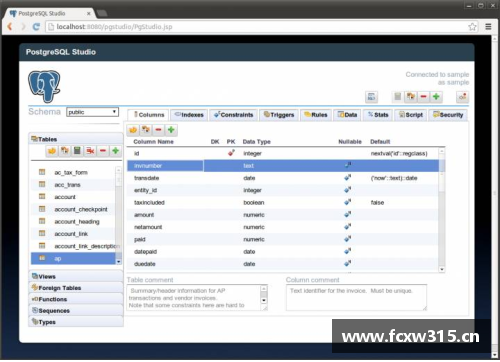Select the ac_tax_form table
Image resolution: width=500 pixels, height=362 pixels.
pos(73,172)
